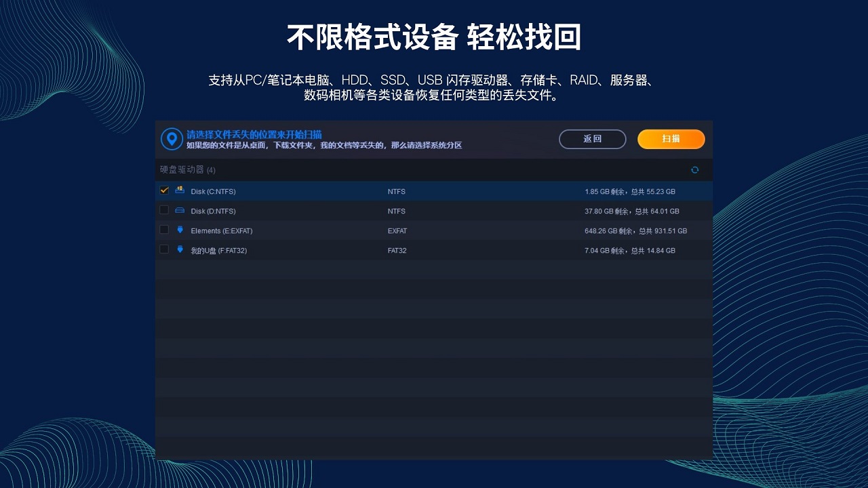Click the blue location pin icon
This screenshot has height=488, width=868.
pyautogui.click(x=172, y=139)
